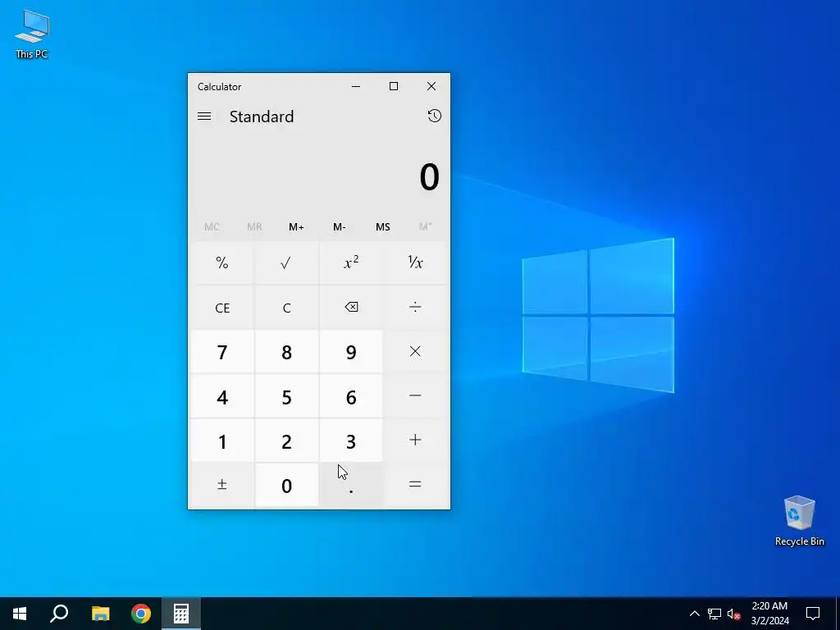Screen dimensions: 840x630
Task: Click the digit 4 key
Action: coord(222,396)
